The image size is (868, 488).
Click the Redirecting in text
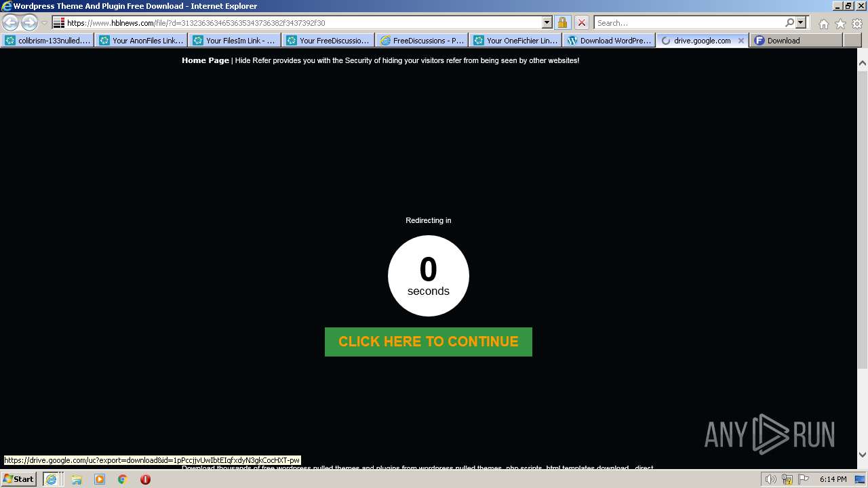pos(429,220)
